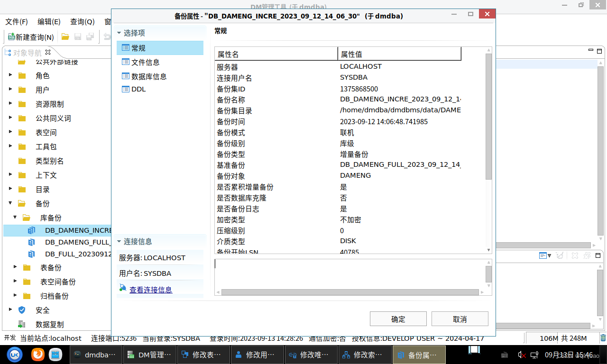This screenshot has width=607, height=364.
Task: Click the 安全 shield icon in tree
Action: coord(22,310)
